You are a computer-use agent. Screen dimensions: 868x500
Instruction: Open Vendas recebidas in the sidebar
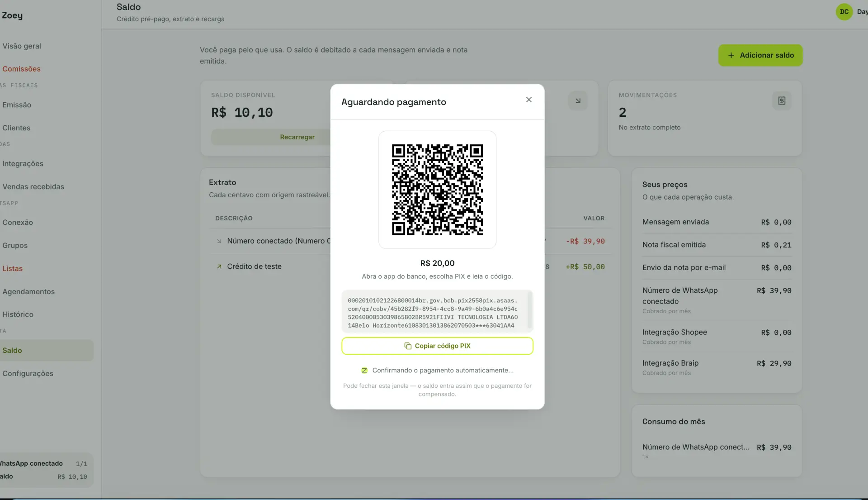[x=33, y=186]
